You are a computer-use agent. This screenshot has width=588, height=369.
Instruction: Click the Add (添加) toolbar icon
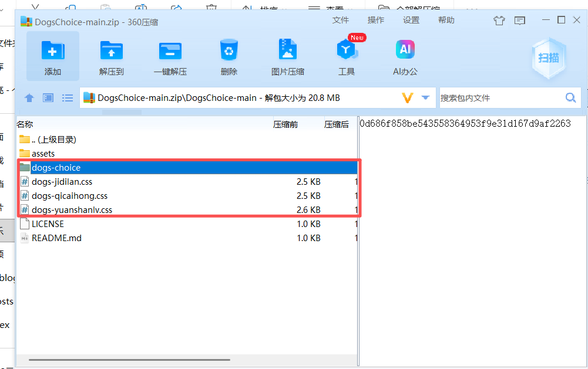click(53, 51)
